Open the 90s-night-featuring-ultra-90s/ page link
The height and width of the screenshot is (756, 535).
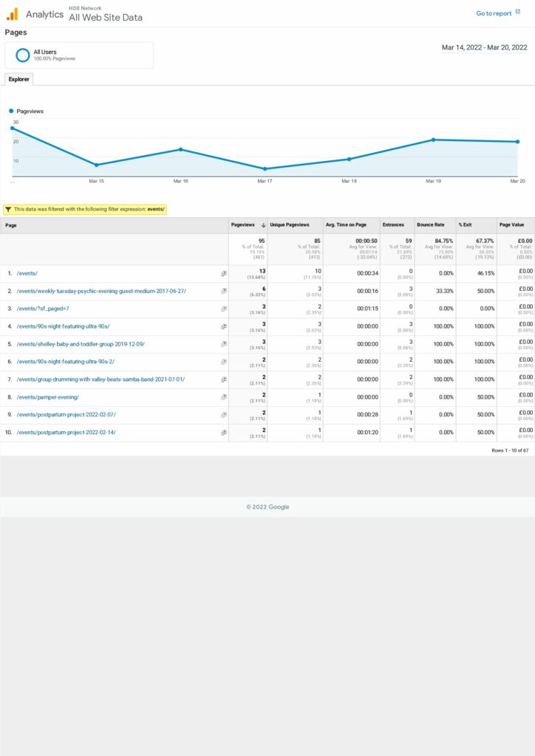tap(64, 326)
